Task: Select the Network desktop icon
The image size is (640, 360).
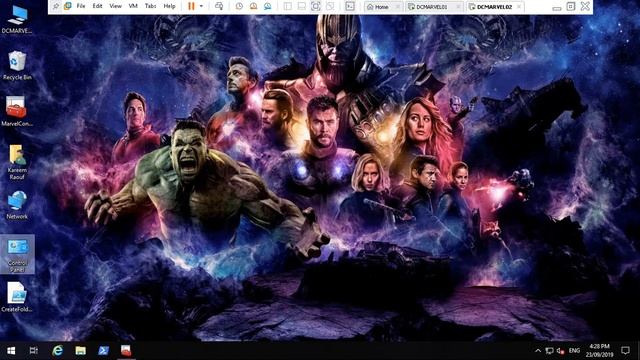Action: pyautogui.click(x=17, y=205)
